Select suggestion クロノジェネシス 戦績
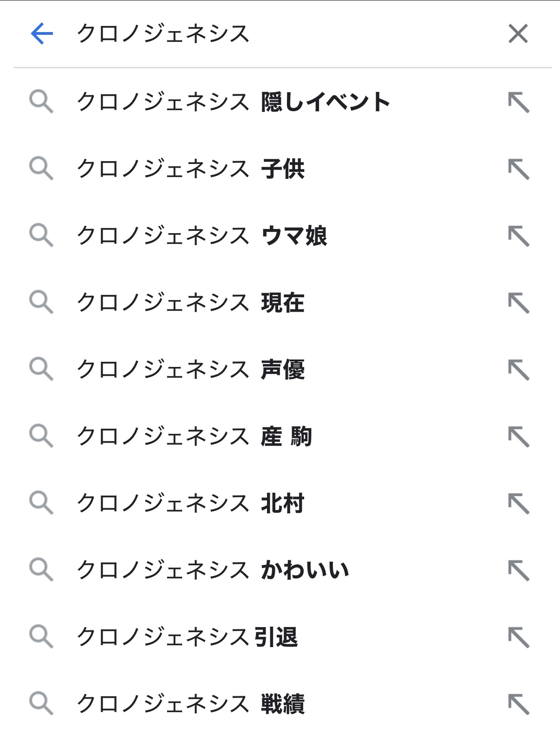This screenshot has width=560, height=733. [x=190, y=704]
